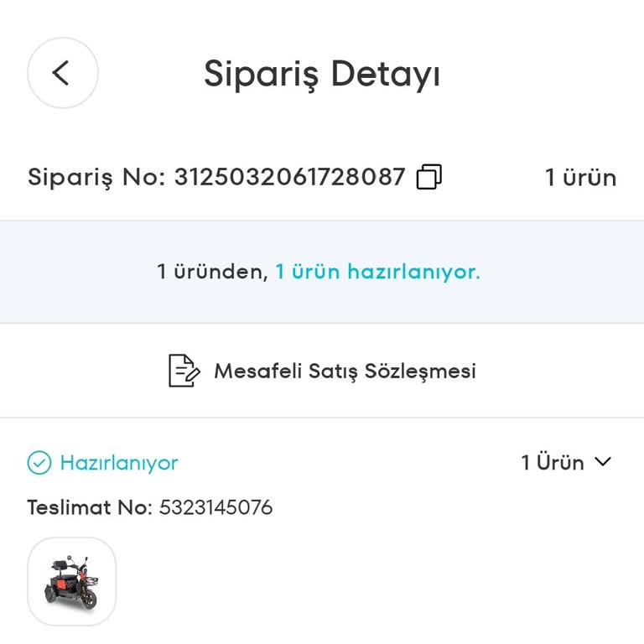
Task: Open the electric tricycle product thumbnail
Action: tap(72, 581)
